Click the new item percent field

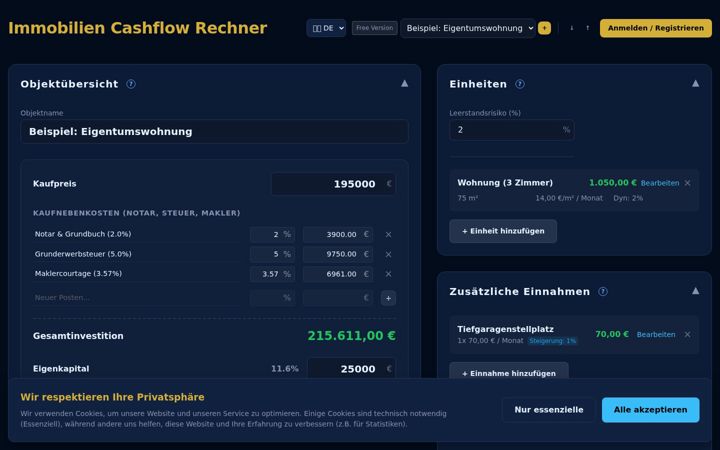(x=272, y=298)
